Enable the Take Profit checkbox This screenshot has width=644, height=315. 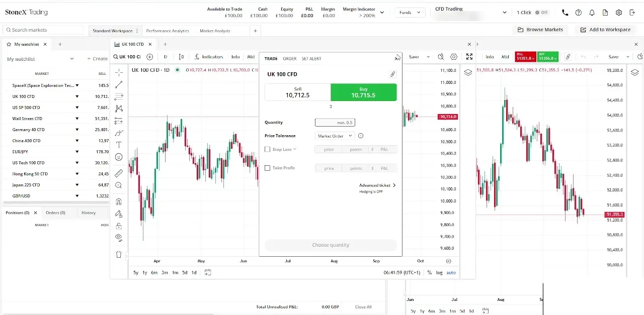click(x=268, y=168)
